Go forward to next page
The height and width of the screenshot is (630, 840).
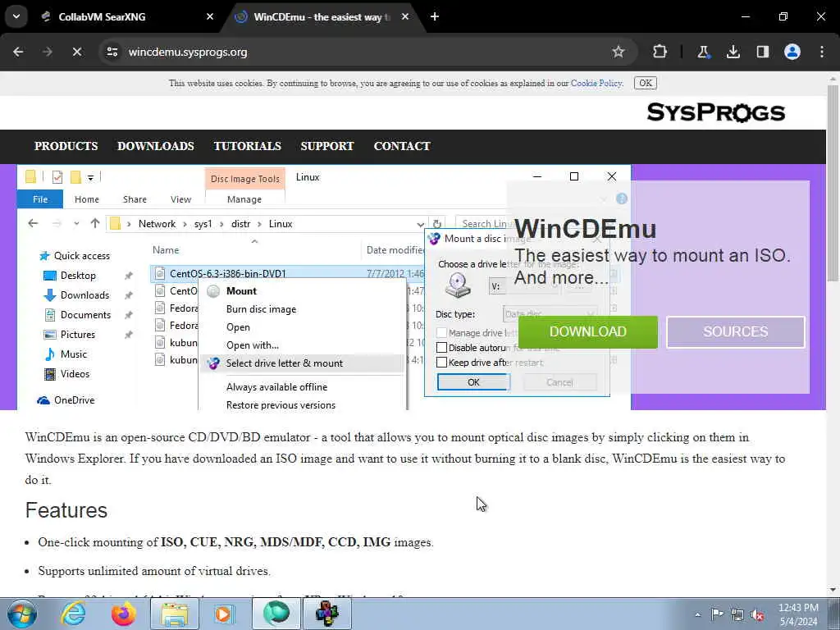47,52
